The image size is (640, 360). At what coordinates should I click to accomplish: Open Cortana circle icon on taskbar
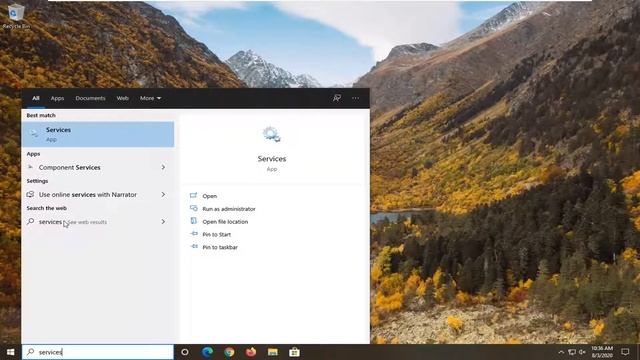(185, 352)
